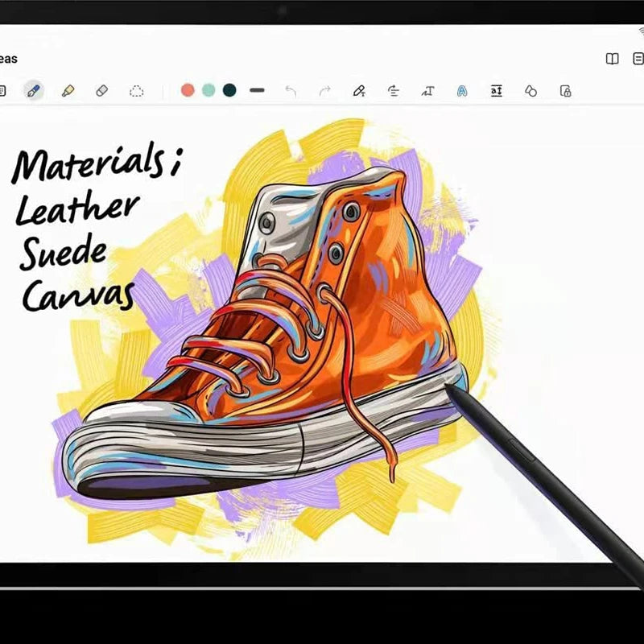Screen dimensions: 644x644
Task: Open the pen thickness line option
Action: [257, 90]
